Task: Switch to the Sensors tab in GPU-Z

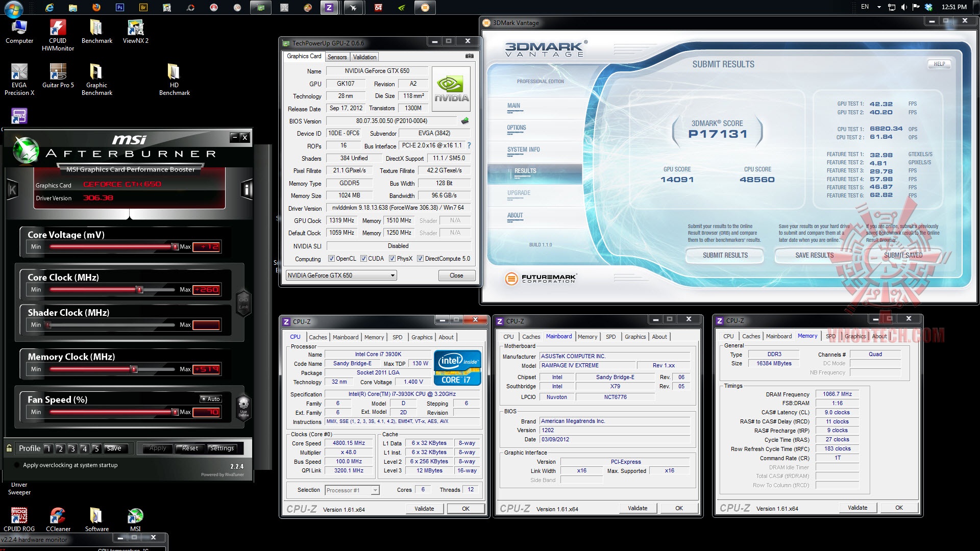Action: click(337, 57)
